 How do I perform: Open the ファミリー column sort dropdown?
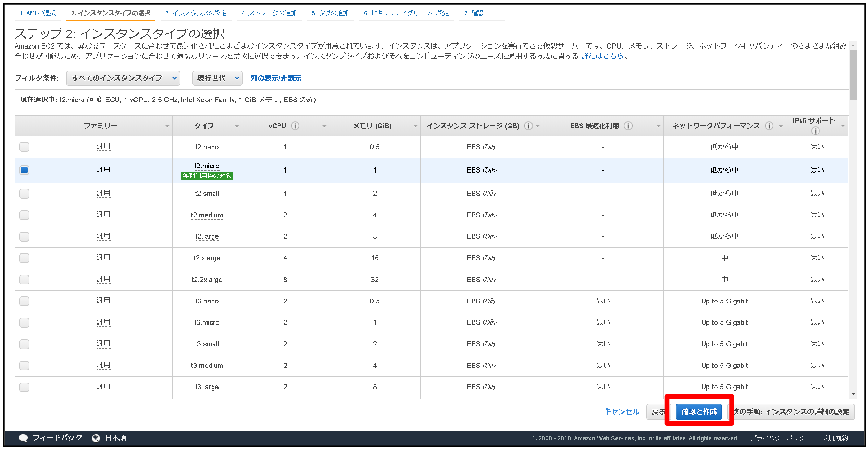click(x=167, y=125)
